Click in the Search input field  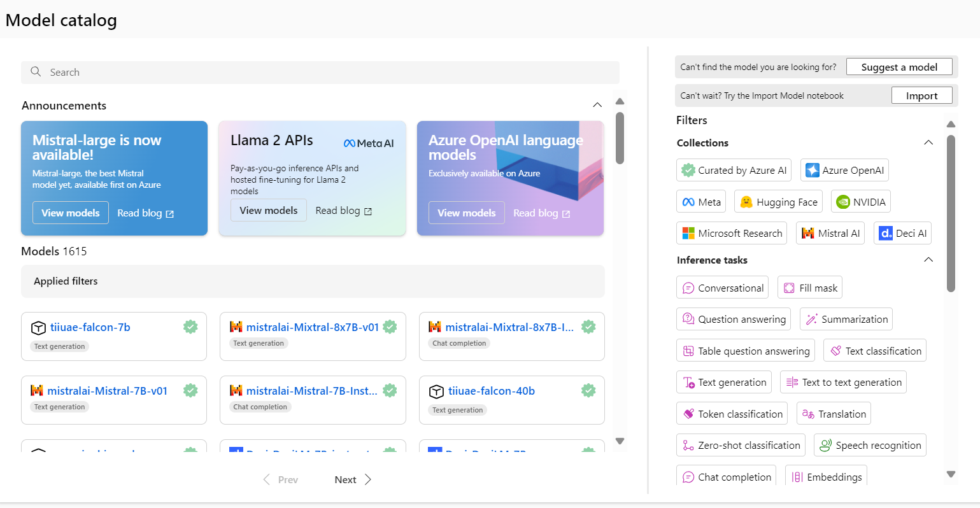coord(320,72)
